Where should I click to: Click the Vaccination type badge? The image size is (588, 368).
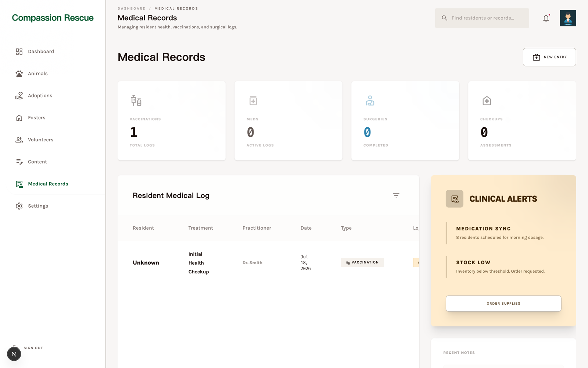pyautogui.click(x=362, y=262)
